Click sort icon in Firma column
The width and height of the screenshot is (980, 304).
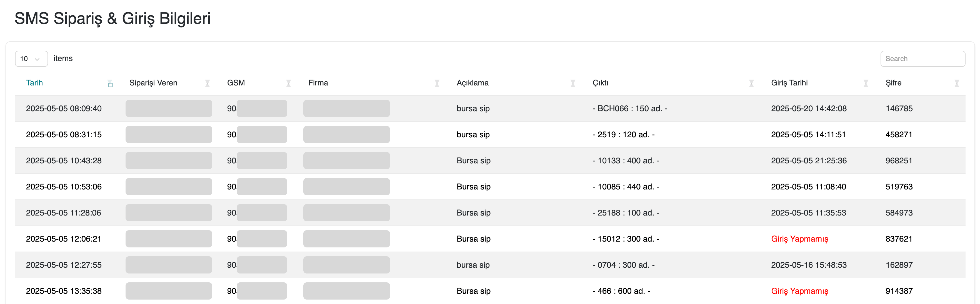[x=437, y=83]
